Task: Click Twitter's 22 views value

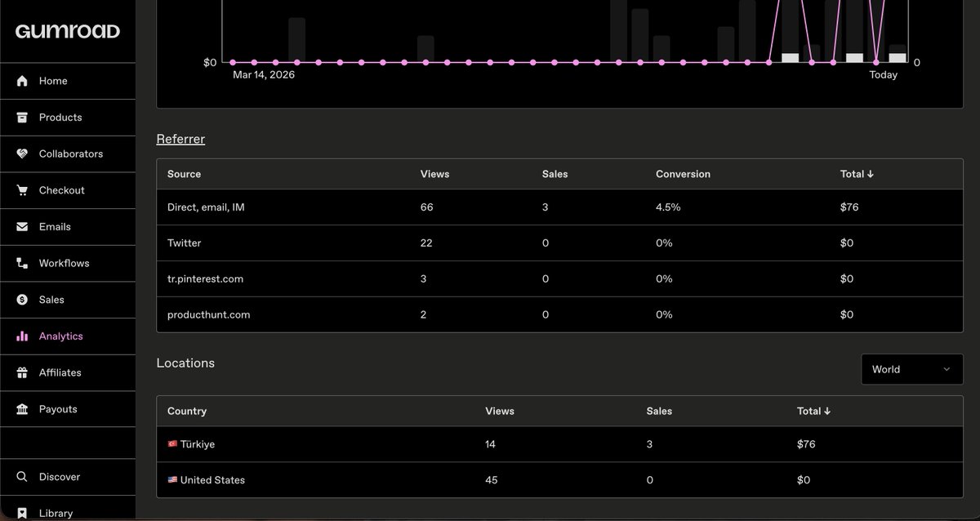Action: tap(426, 243)
